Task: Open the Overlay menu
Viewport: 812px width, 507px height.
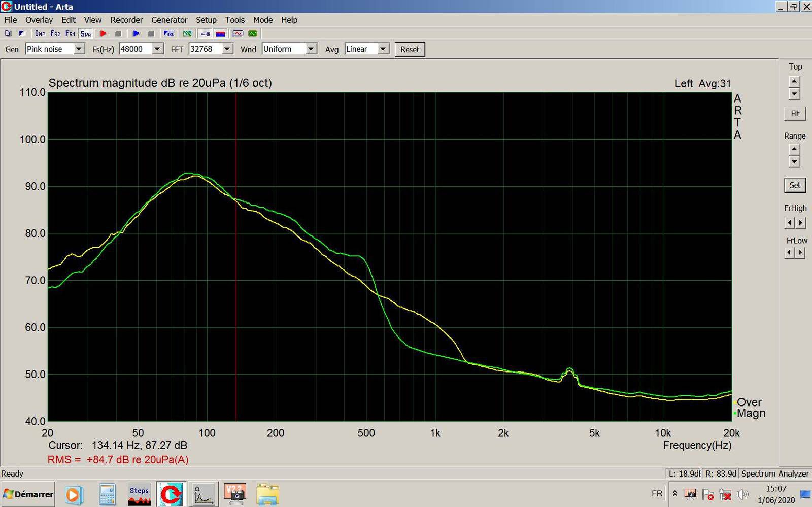Action: (39, 20)
